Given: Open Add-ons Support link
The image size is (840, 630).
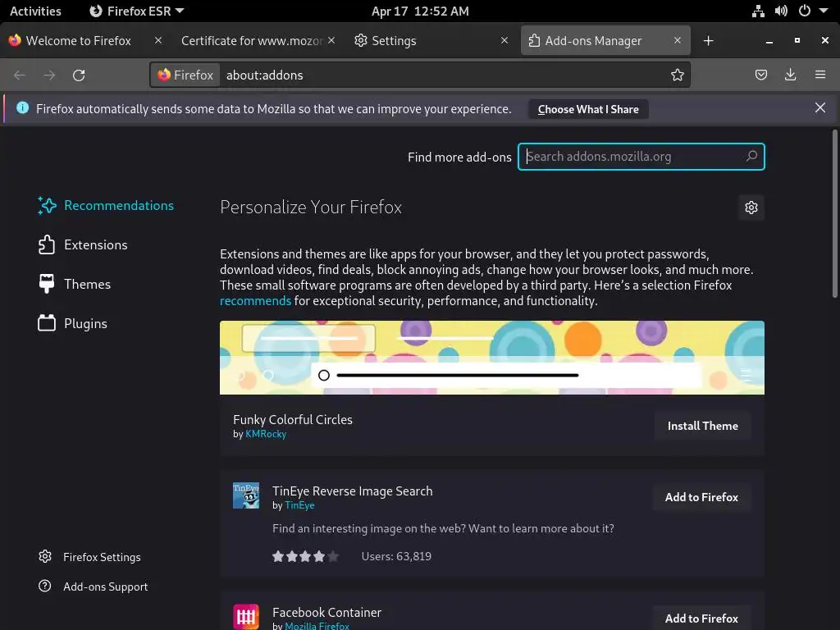Looking at the screenshot, I should pos(94,587).
